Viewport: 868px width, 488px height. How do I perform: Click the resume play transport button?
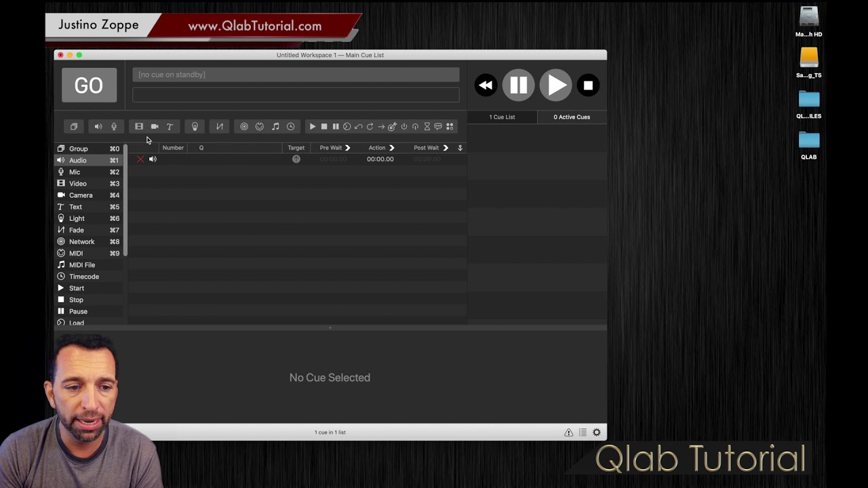tap(556, 85)
